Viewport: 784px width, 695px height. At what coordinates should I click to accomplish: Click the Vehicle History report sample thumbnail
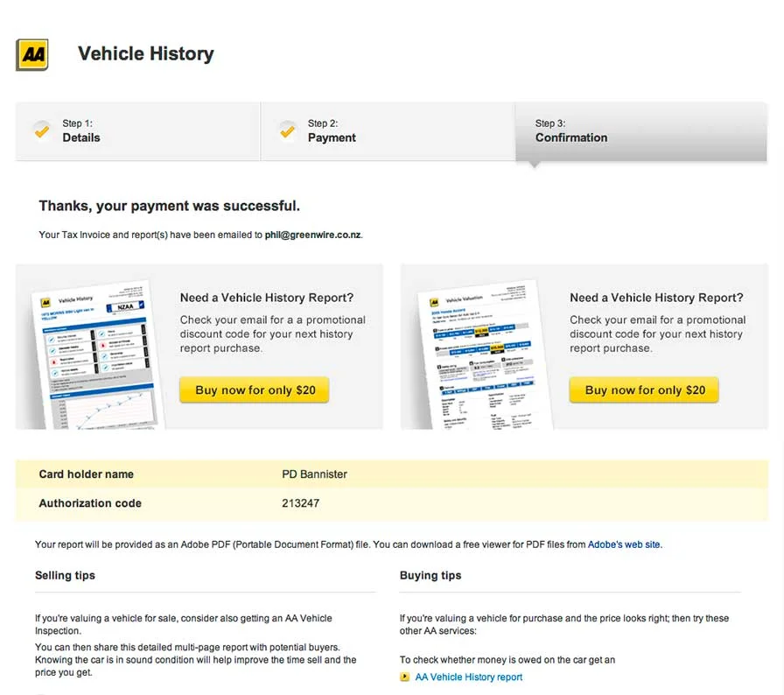pos(97,356)
